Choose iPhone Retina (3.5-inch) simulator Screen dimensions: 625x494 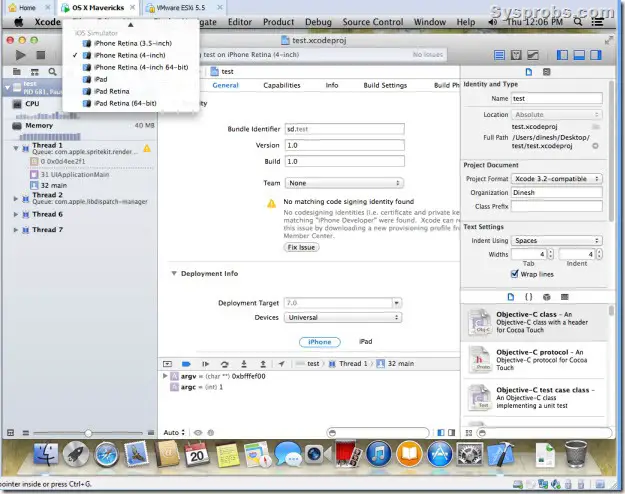pos(133,43)
